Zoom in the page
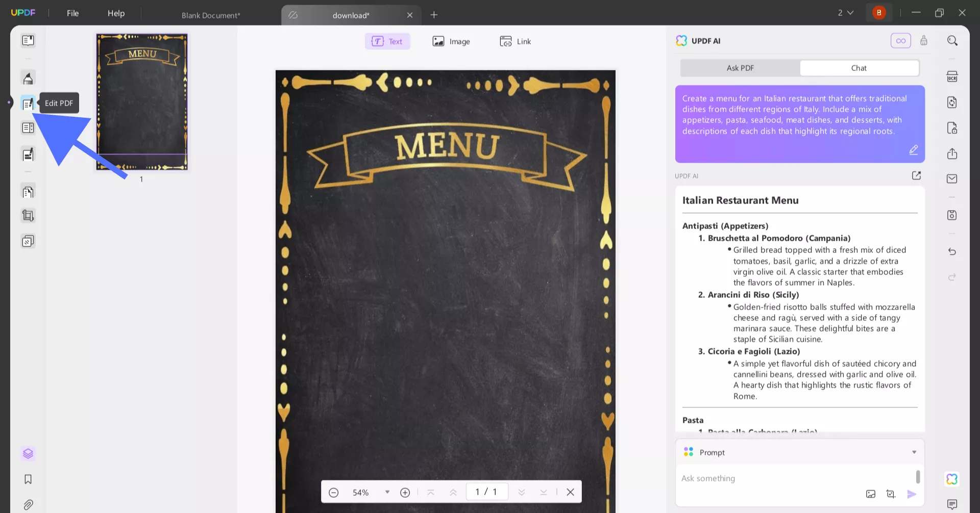Screen dimensions: 980x513 pos(405,492)
